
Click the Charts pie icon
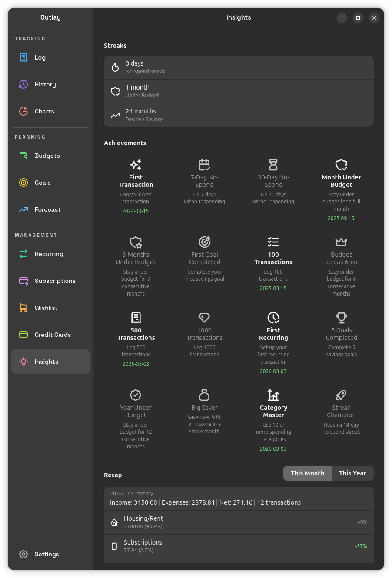(23, 111)
